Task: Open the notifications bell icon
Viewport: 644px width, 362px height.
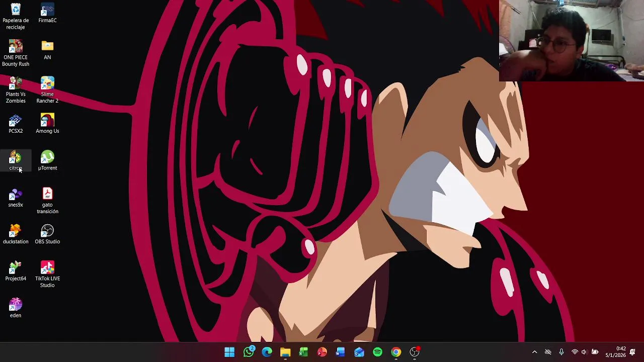Action: coord(632,352)
